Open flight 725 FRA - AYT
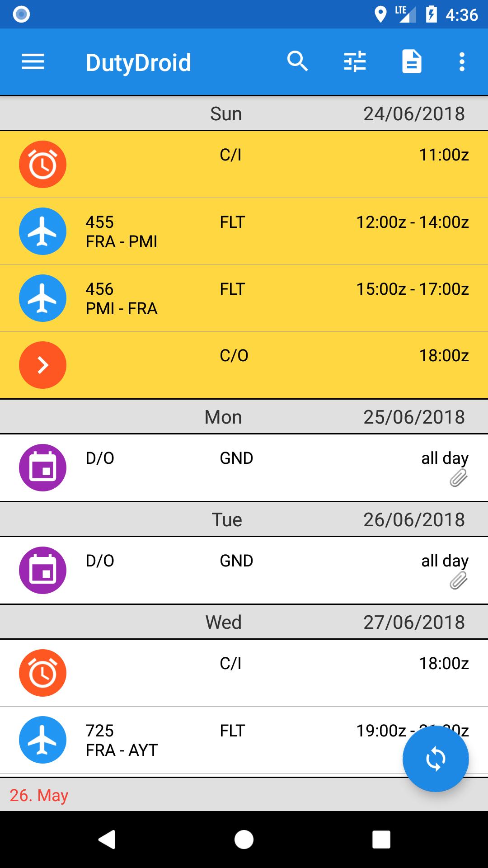Screen dimensions: 488x868 [244, 740]
